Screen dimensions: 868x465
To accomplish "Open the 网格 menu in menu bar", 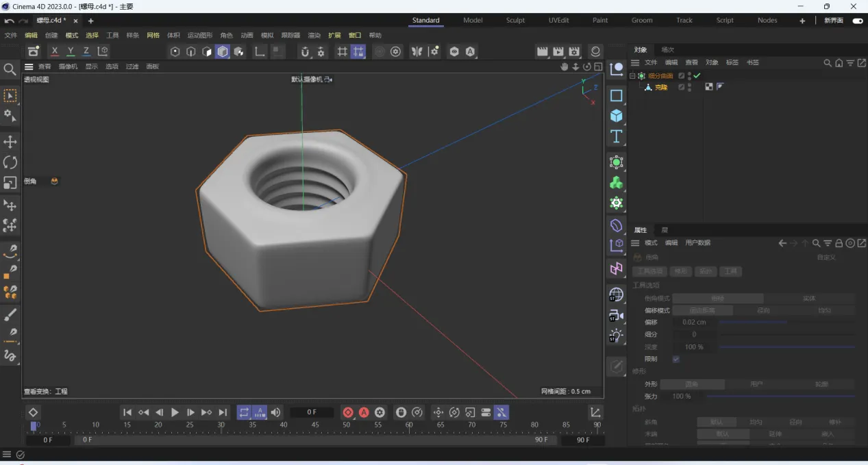I will [153, 35].
